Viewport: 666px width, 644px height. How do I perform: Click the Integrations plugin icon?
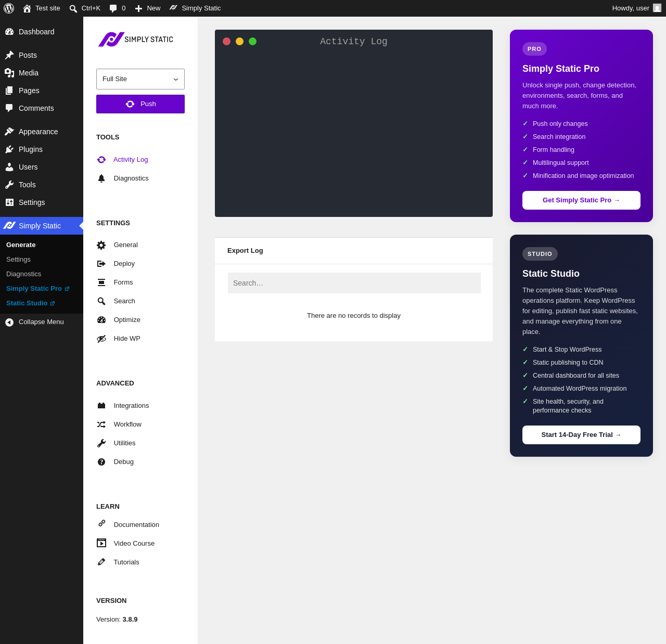pyautogui.click(x=101, y=406)
